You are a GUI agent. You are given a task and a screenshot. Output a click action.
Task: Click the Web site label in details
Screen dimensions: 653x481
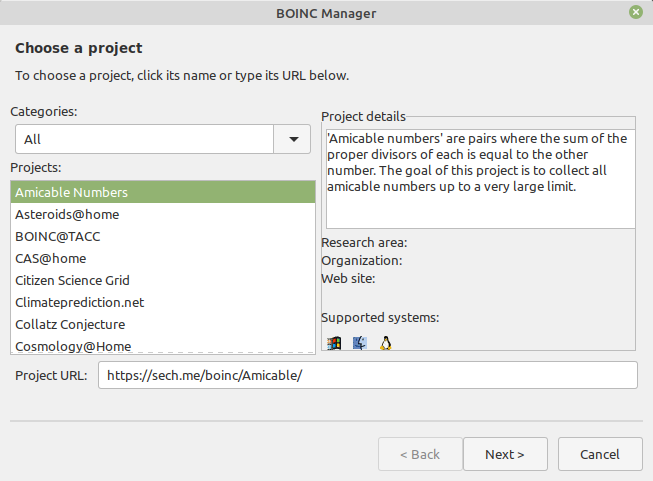348,279
